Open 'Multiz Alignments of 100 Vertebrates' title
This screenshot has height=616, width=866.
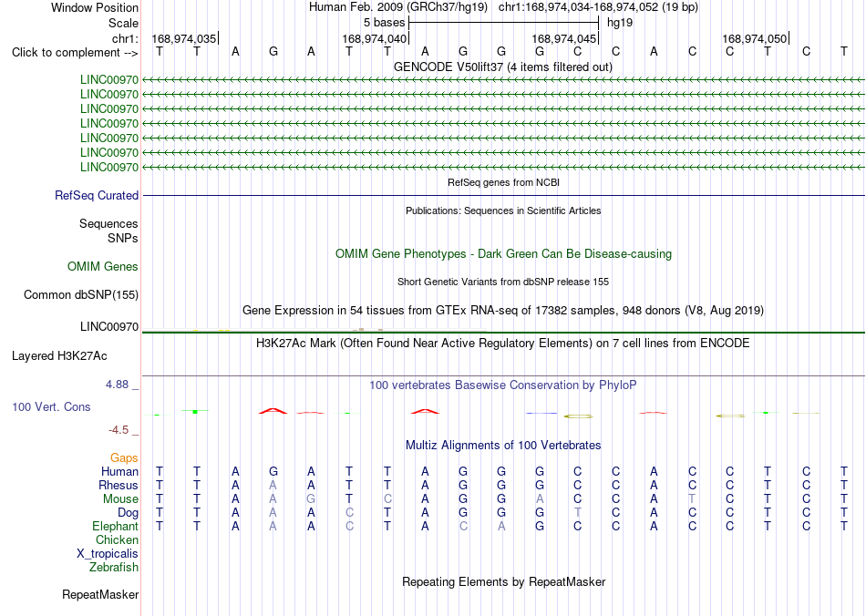pos(503,446)
